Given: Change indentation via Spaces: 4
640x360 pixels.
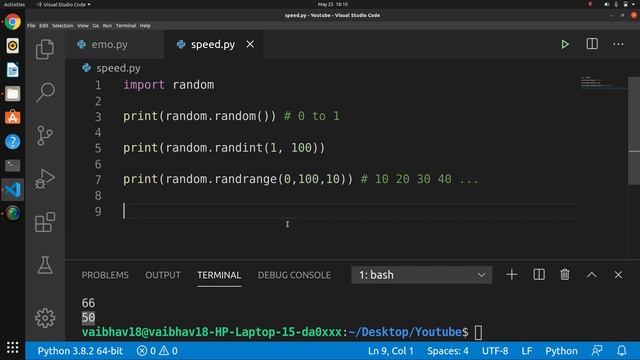Looking at the screenshot, I should click(448, 351).
